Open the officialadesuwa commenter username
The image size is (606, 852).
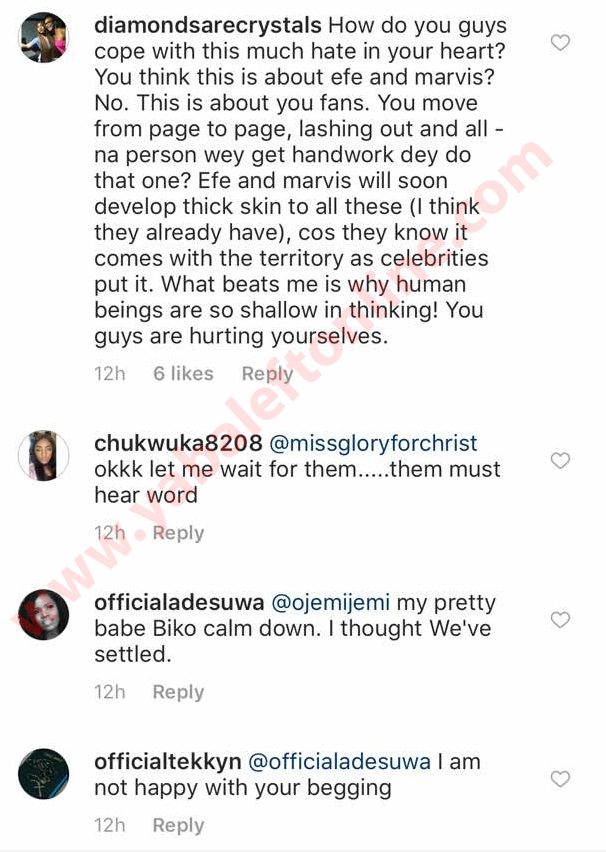[176, 602]
